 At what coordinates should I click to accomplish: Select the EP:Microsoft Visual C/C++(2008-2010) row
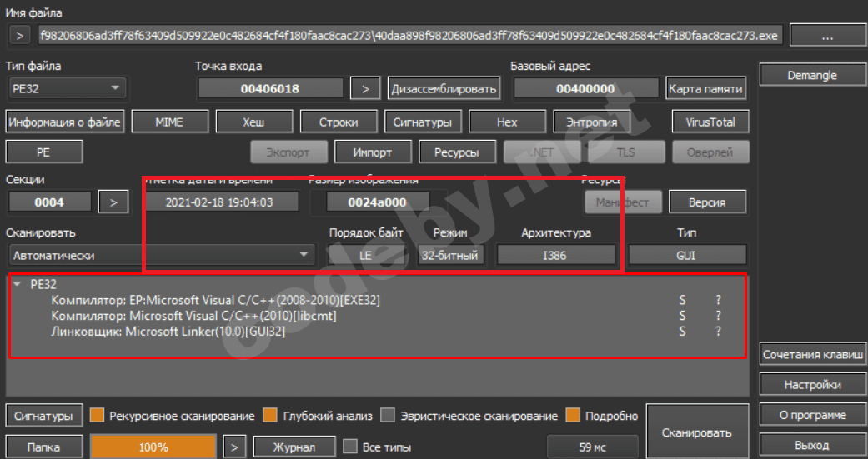pos(215,300)
